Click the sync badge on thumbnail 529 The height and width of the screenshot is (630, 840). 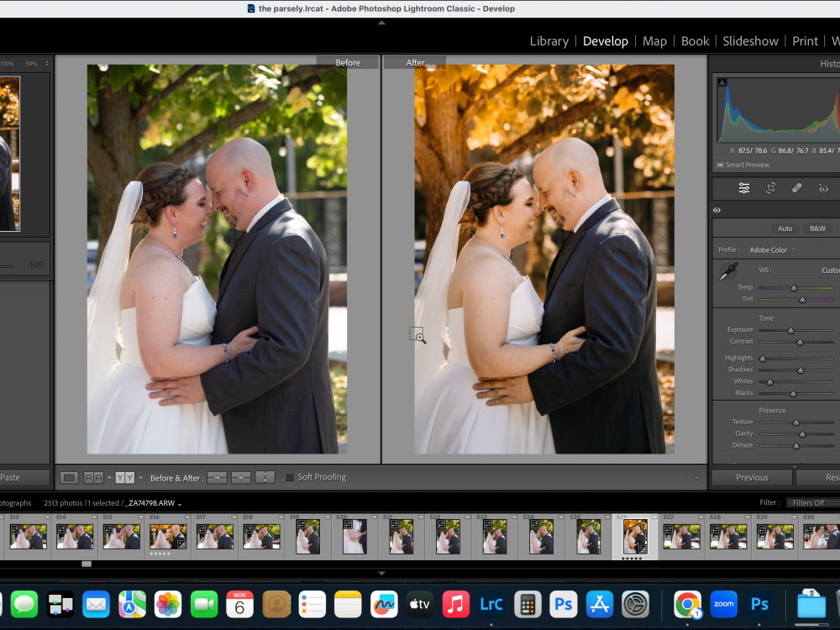(x=761, y=528)
